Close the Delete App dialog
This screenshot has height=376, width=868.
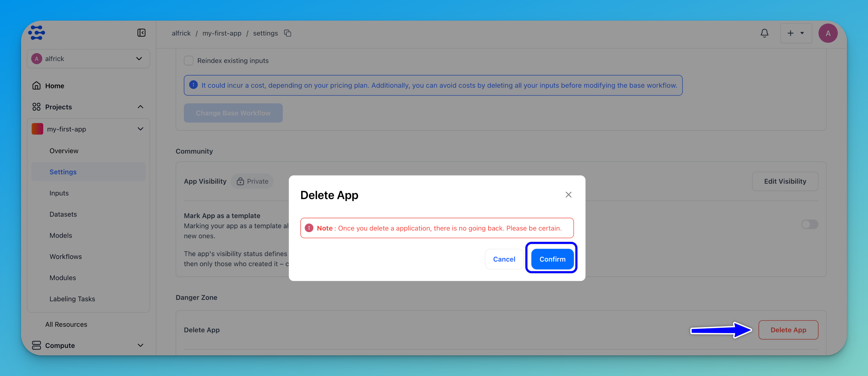coord(568,195)
